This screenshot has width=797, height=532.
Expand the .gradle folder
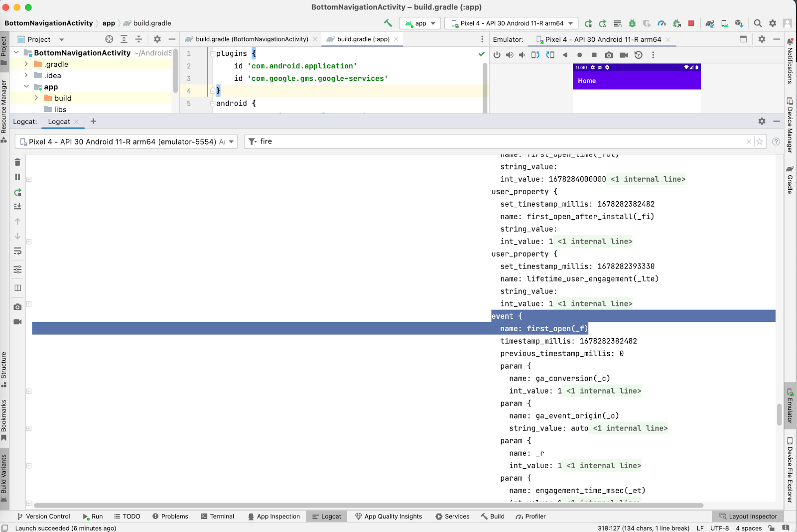26,64
